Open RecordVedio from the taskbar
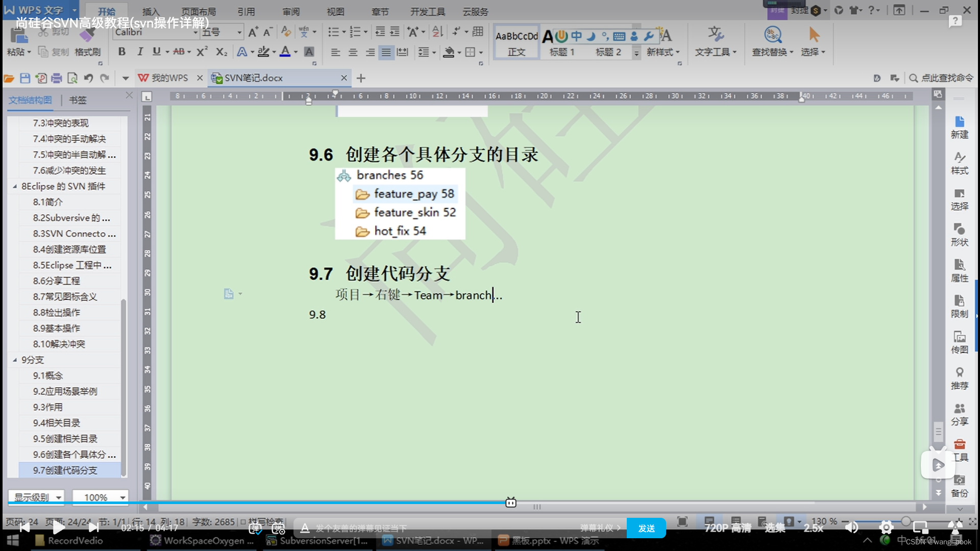The image size is (980, 551). pyautogui.click(x=68, y=540)
